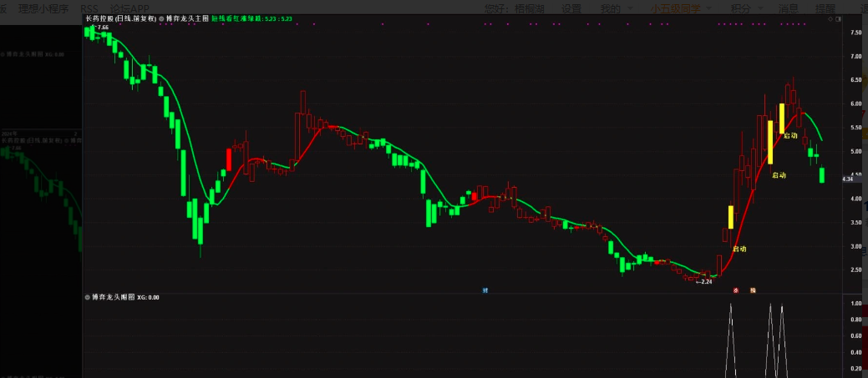Click the orange event marker below chart
Screen dimensions: 868x378
(x=753, y=290)
